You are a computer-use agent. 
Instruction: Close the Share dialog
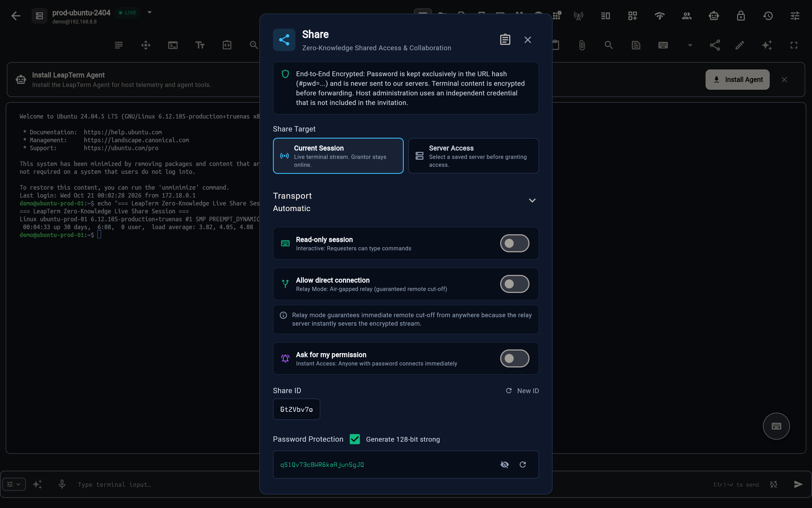(x=528, y=40)
